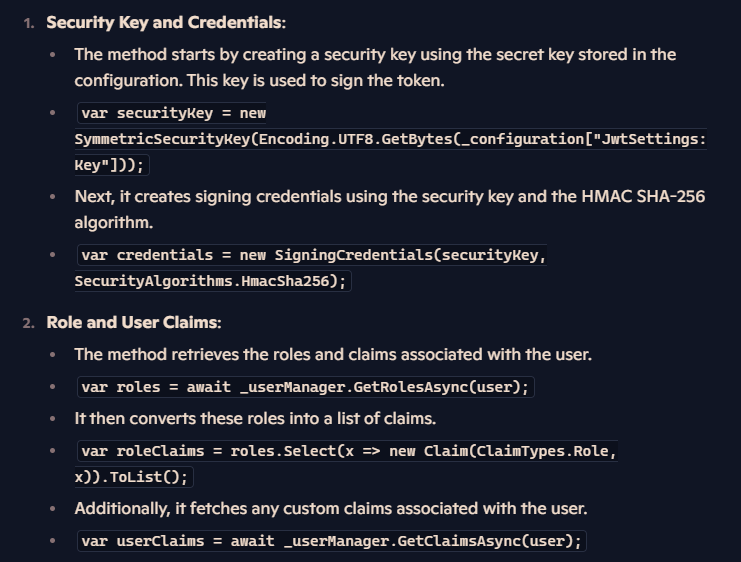Image resolution: width=741 pixels, height=562 pixels.
Task: Click the 'Key"]));' code fragment
Action: click(x=112, y=165)
